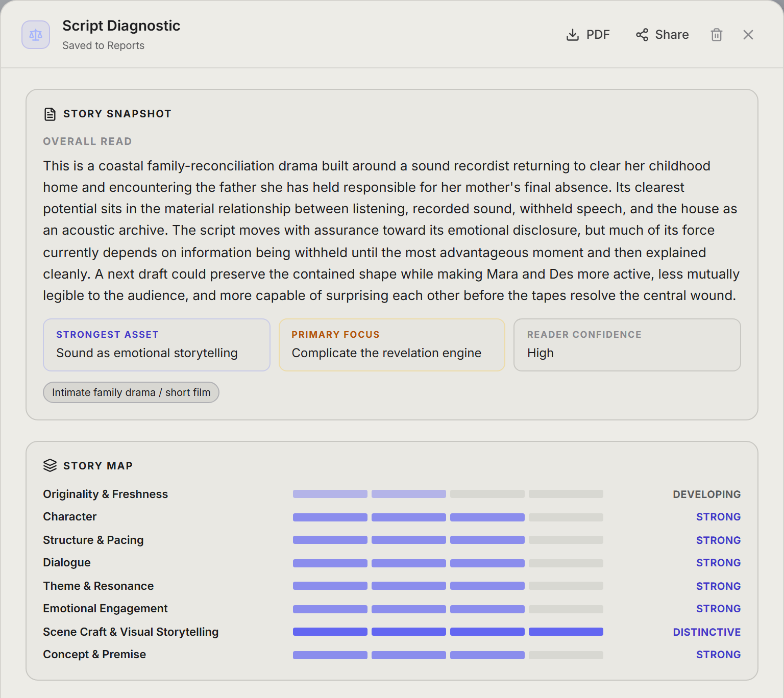Click the Dialogue row label

[x=66, y=562]
